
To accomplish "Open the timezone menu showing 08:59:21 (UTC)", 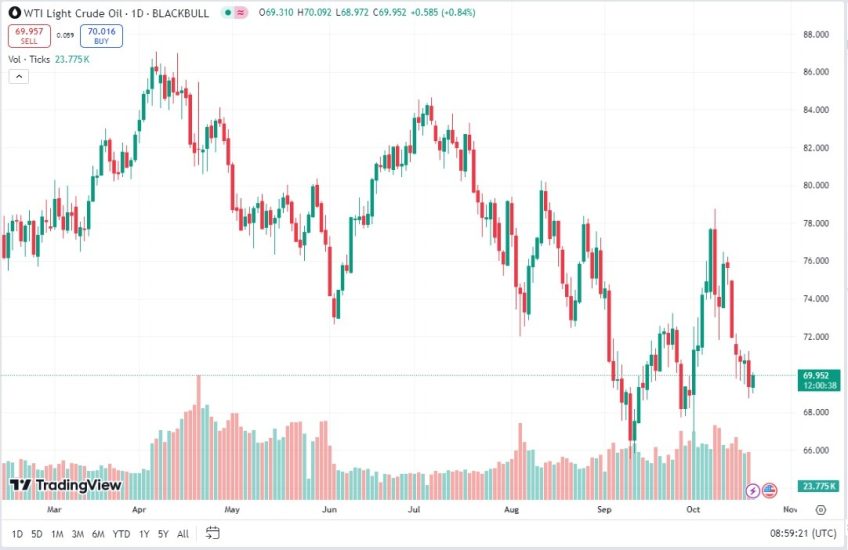I will click(x=803, y=534).
